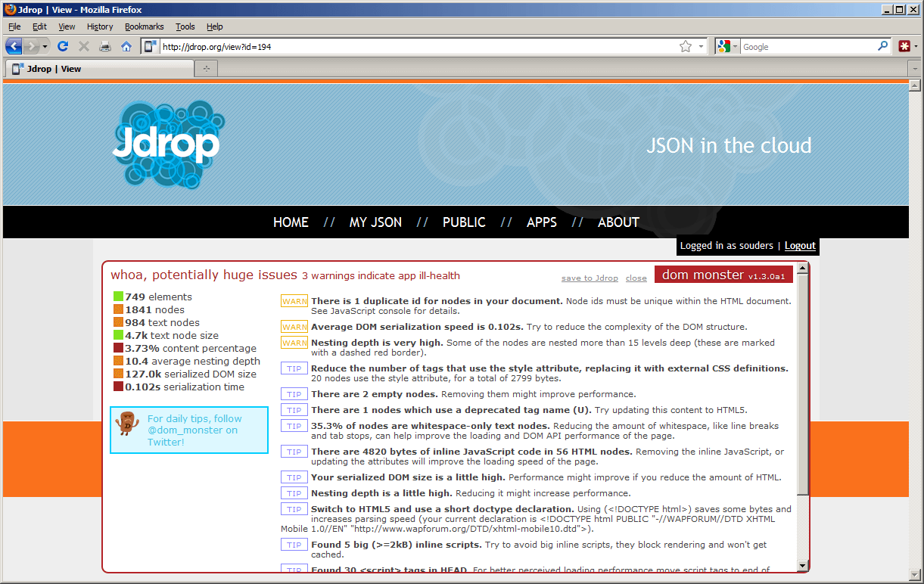Expand the Google search engine dropdown
The image size is (924, 584).
pos(726,46)
